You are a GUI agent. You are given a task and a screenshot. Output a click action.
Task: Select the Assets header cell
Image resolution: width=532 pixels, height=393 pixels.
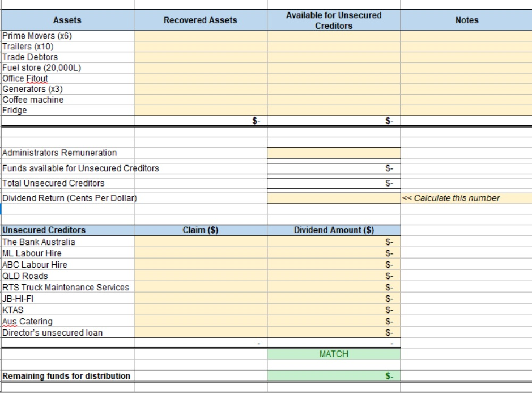point(67,20)
